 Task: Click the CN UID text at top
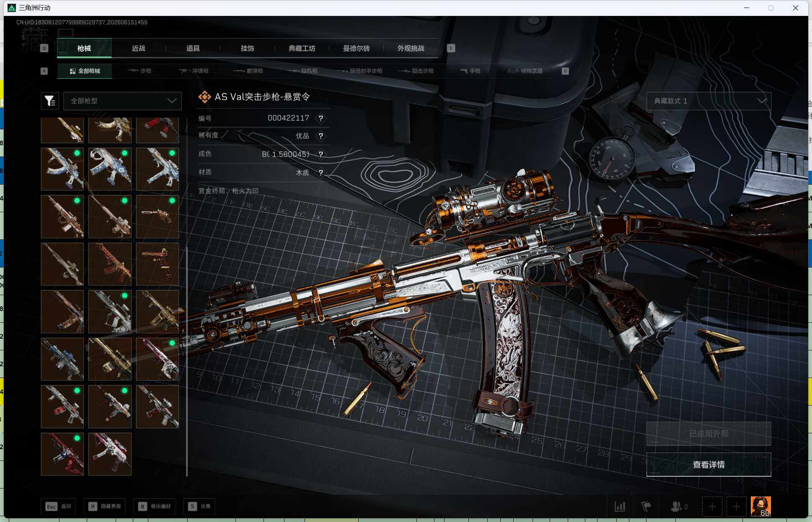pos(82,22)
